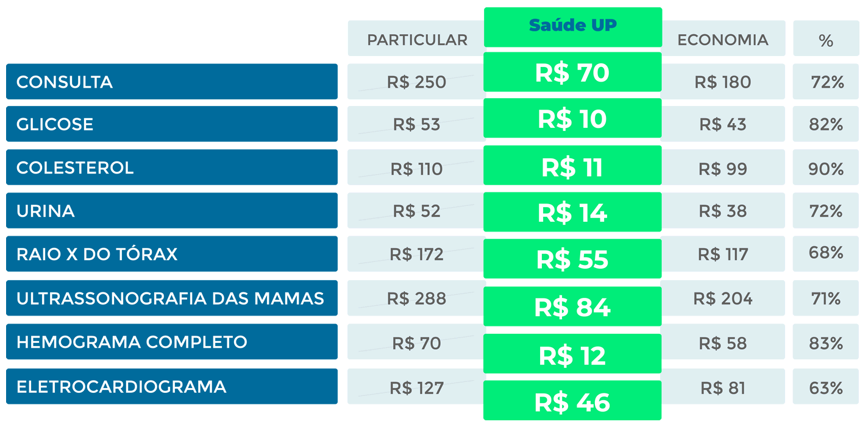This screenshot has width=868, height=427.
Task: Click the green R$ 70 price cell
Action: coord(573,72)
